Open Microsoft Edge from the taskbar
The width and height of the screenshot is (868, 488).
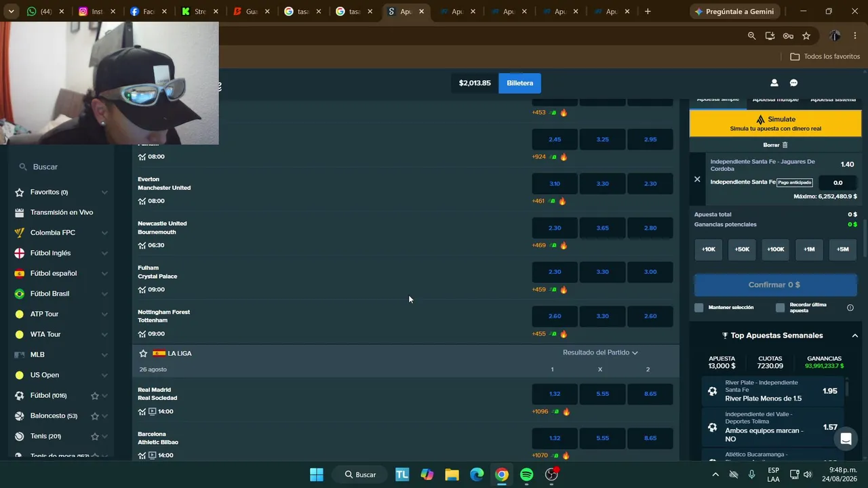(477, 474)
